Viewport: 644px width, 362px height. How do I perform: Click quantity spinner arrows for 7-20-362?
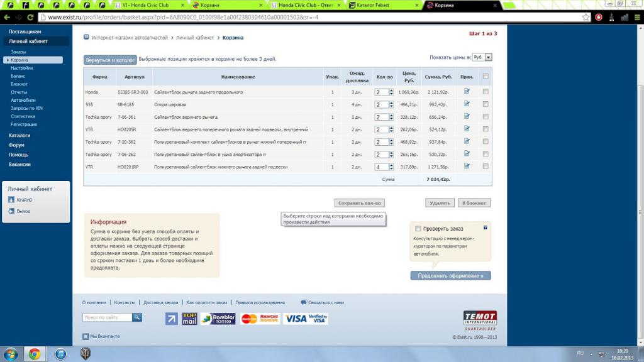point(391,142)
